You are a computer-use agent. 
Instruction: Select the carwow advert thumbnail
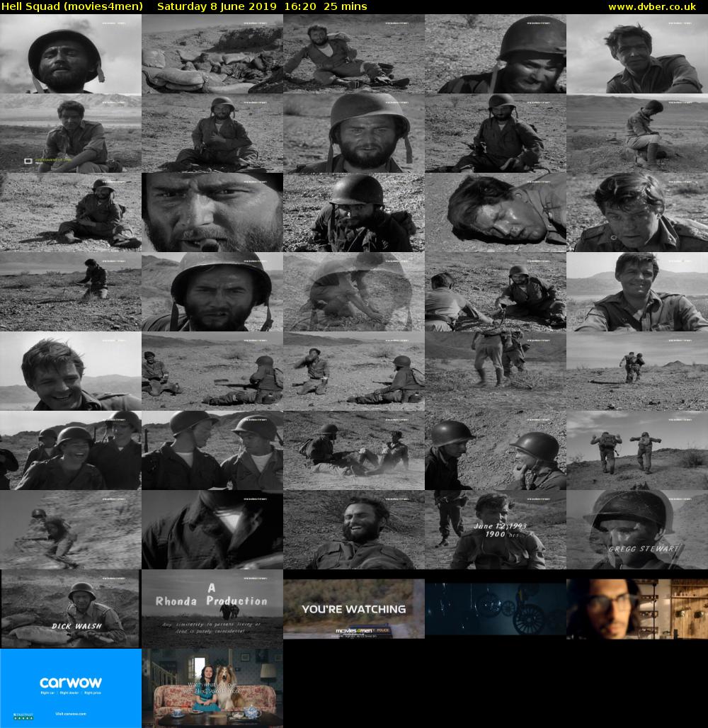tap(71, 688)
